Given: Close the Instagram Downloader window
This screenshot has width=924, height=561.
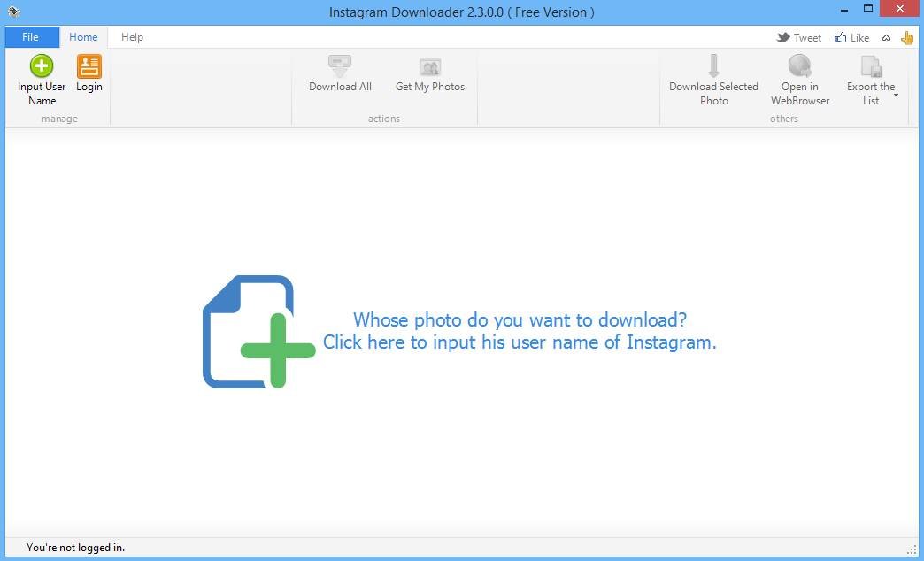Looking at the screenshot, I should [900, 9].
